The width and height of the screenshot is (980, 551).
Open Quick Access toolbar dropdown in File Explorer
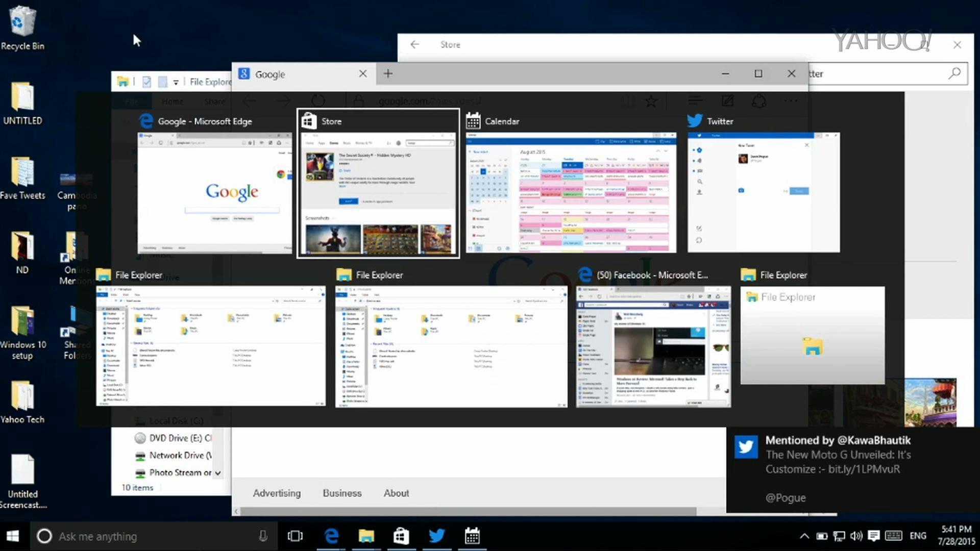point(176,82)
